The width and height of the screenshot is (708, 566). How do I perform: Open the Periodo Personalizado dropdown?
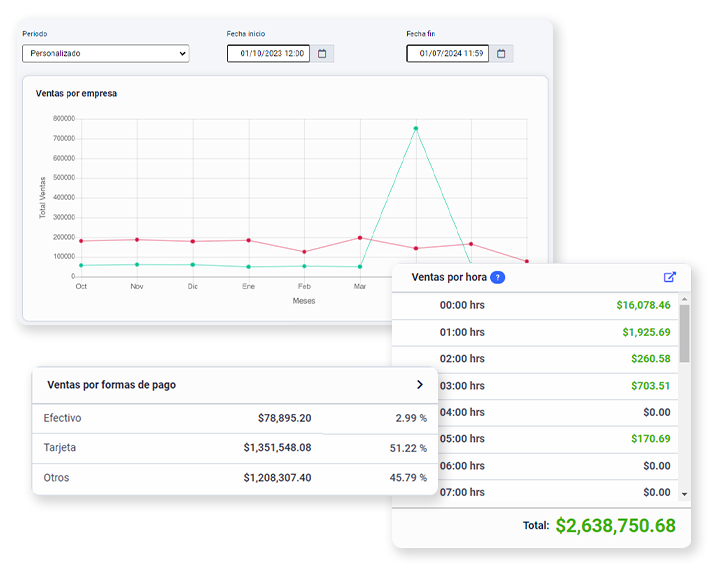[x=106, y=53]
